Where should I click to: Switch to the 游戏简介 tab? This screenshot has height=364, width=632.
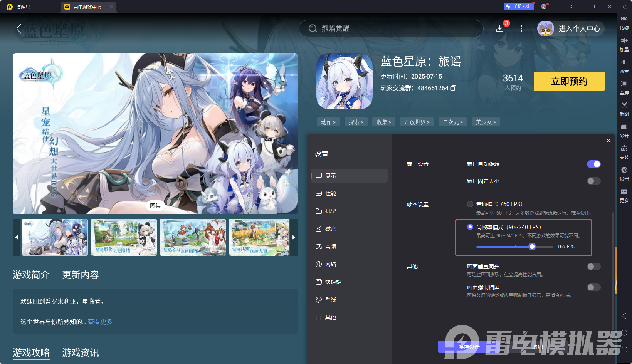coord(31,275)
